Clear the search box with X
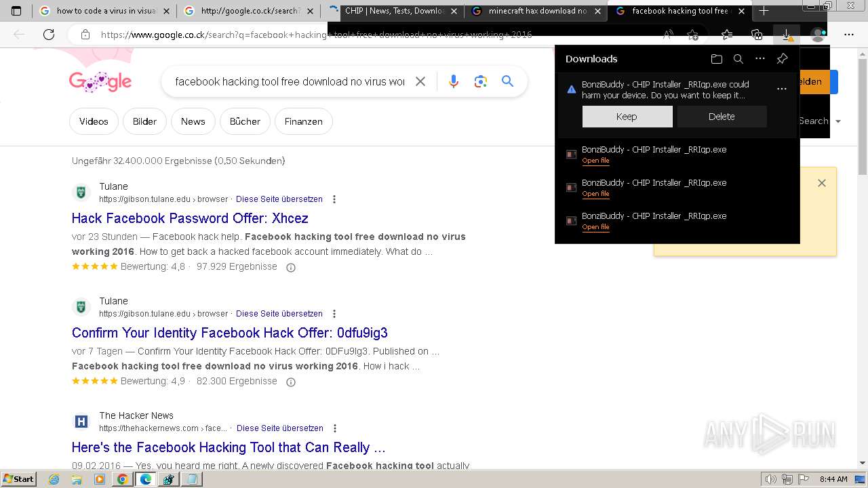868x488 pixels. click(420, 81)
